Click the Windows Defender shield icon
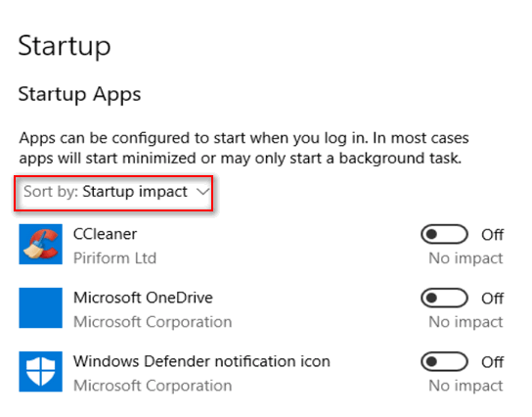 [x=41, y=372]
